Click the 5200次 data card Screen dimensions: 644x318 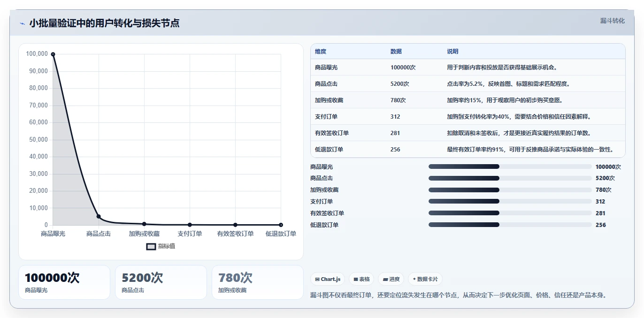(161, 282)
